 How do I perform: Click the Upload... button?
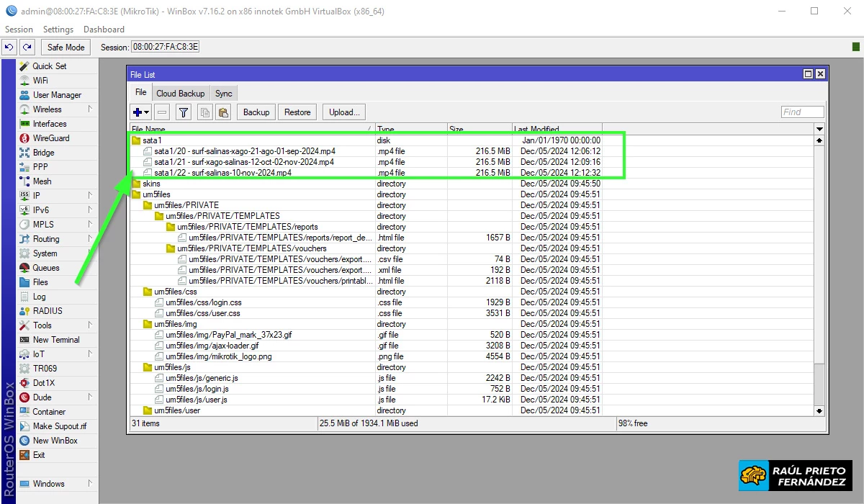point(344,112)
